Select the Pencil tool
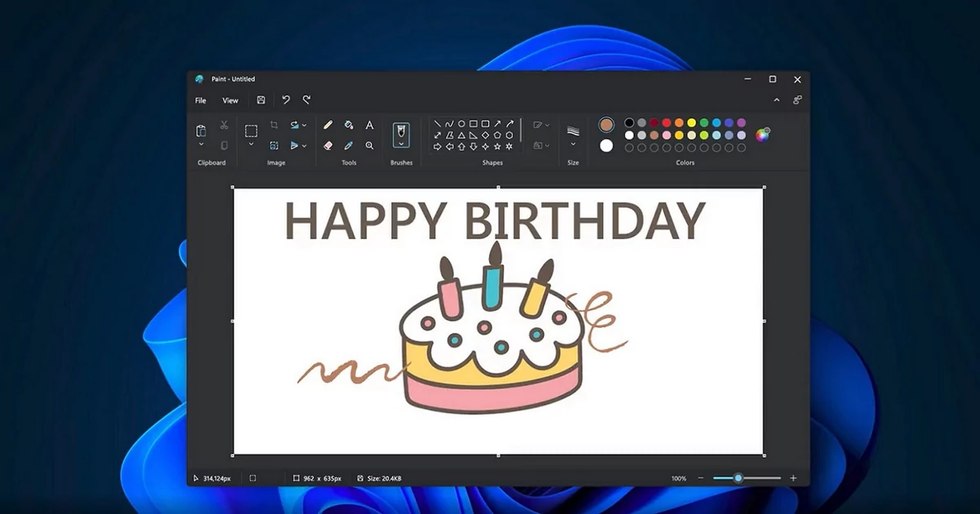The width and height of the screenshot is (980, 514). 329,124
